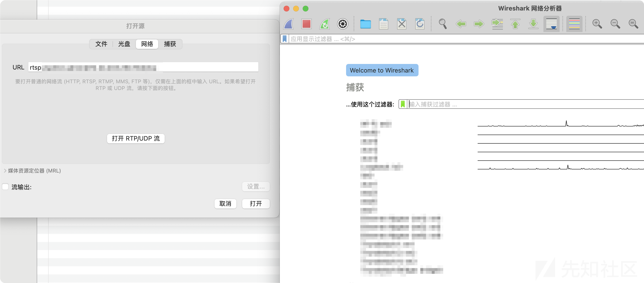Image resolution: width=644 pixels, height=283 pixels.
Task: Jump to first packet up-arrow icon
Action: (515, 24)
